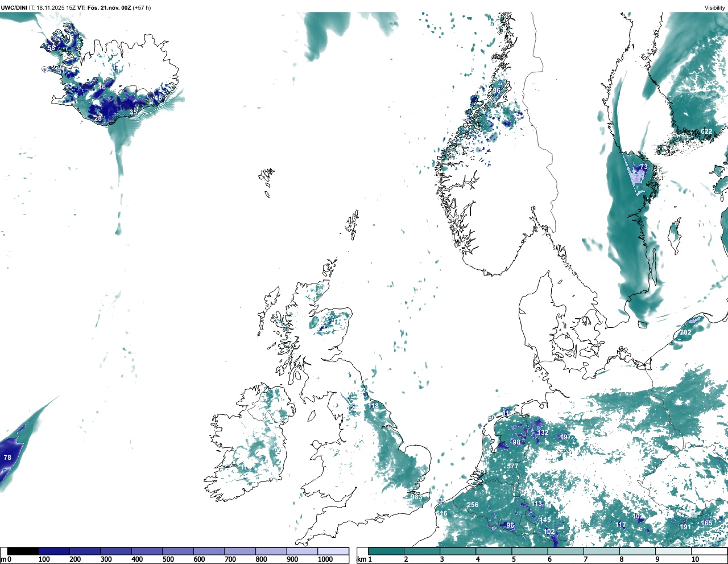
Task: Click the 'Visibility' title in the corner
Action: pos(714,7)
